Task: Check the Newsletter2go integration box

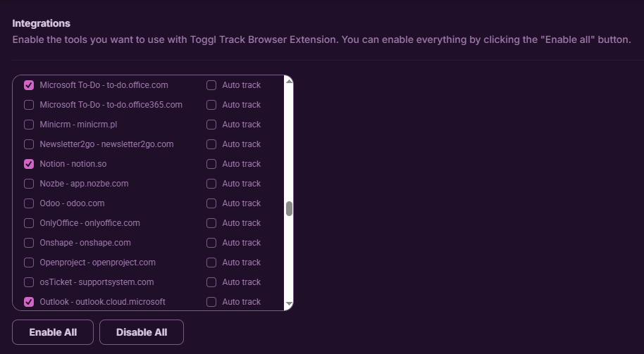Action: tap(29, 144)
